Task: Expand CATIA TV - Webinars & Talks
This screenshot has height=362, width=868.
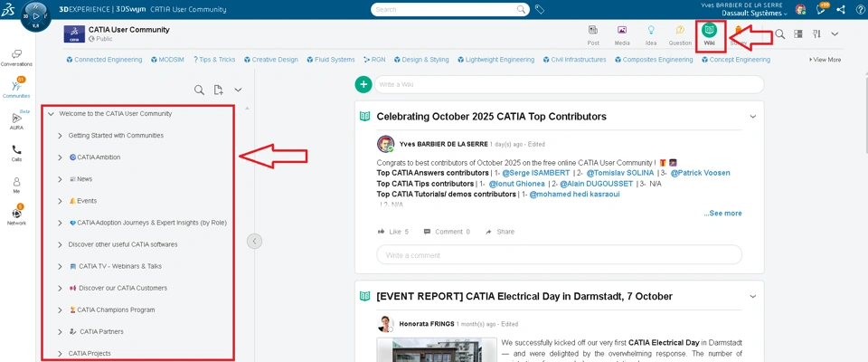Action: [60, 267]
